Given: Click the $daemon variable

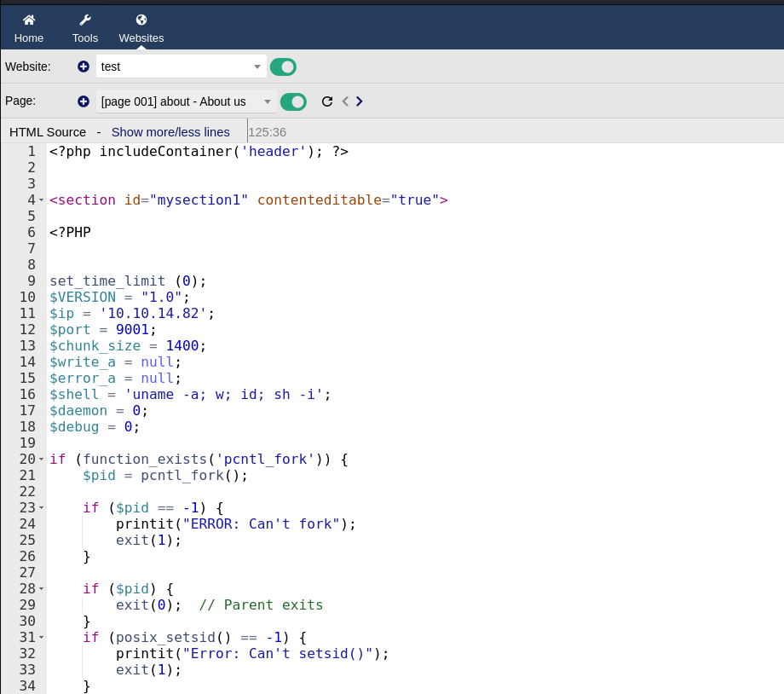Looking at the screenshot, I should click(78, 410).
